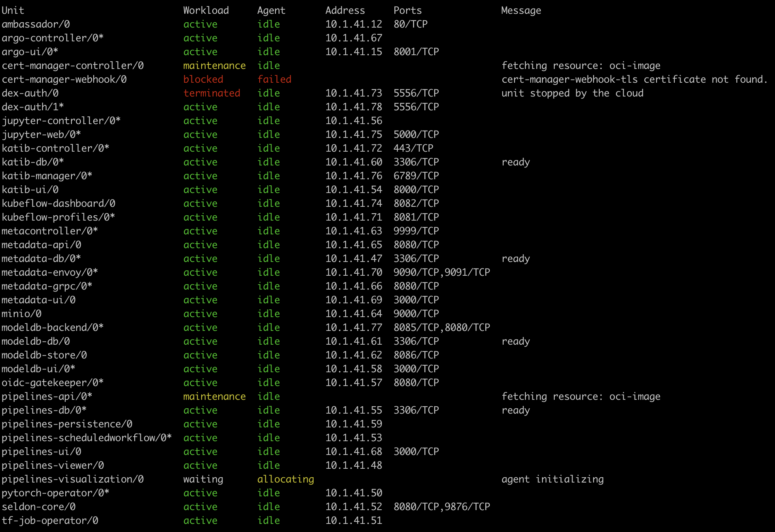Viewport: 775px width, 532px height.
Task: Select the IP address 10.1.41.67
Action: coord(353,38)
